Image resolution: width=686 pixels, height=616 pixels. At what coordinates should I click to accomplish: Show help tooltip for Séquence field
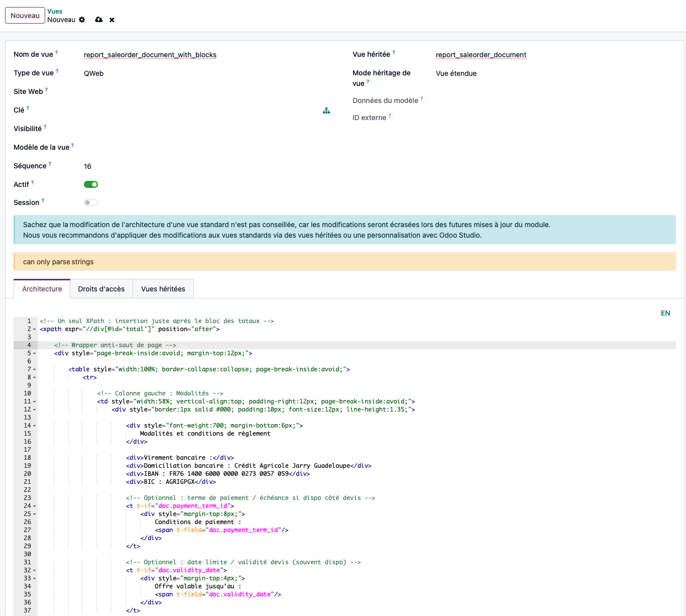pyautogui.click(x=50, y=164)
